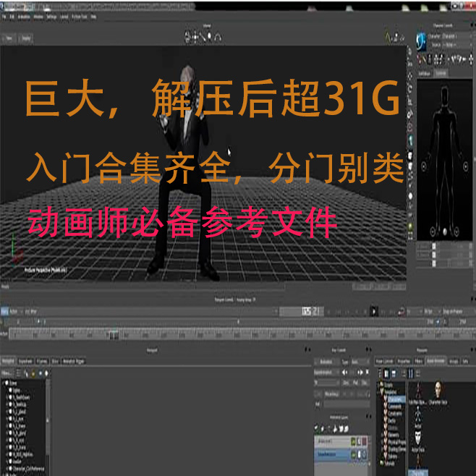Open the Pose Controls tab

click(384, 361)
